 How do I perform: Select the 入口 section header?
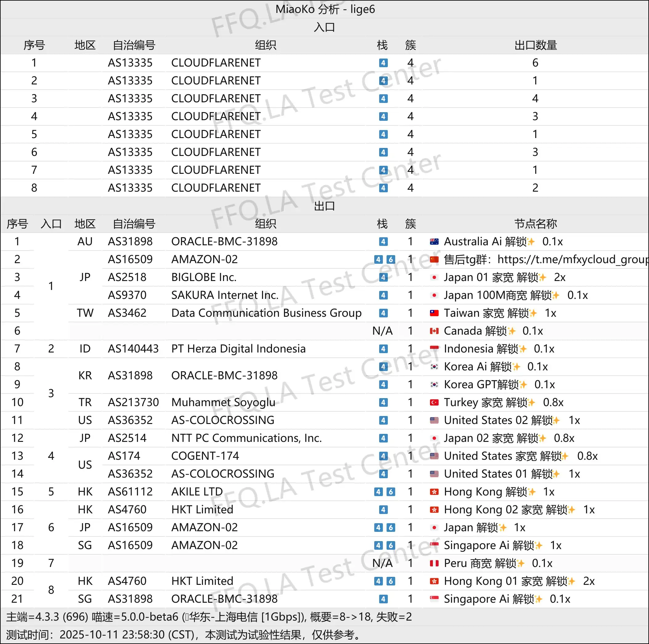pyautogui.click(x=324, y=27)
